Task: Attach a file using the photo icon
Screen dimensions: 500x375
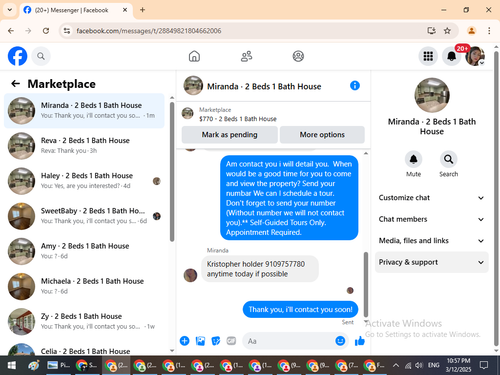Action: coord(200,341)
